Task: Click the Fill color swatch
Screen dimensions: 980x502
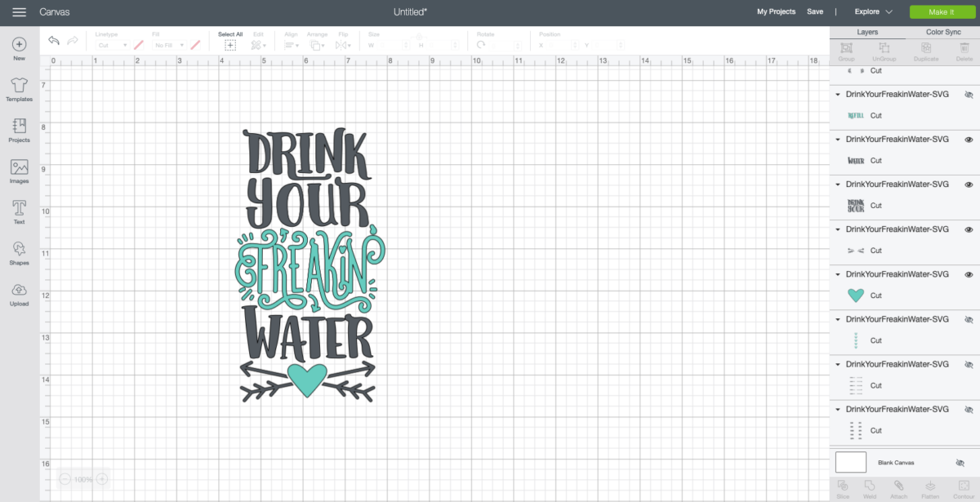Action: [x=195, y=46]
